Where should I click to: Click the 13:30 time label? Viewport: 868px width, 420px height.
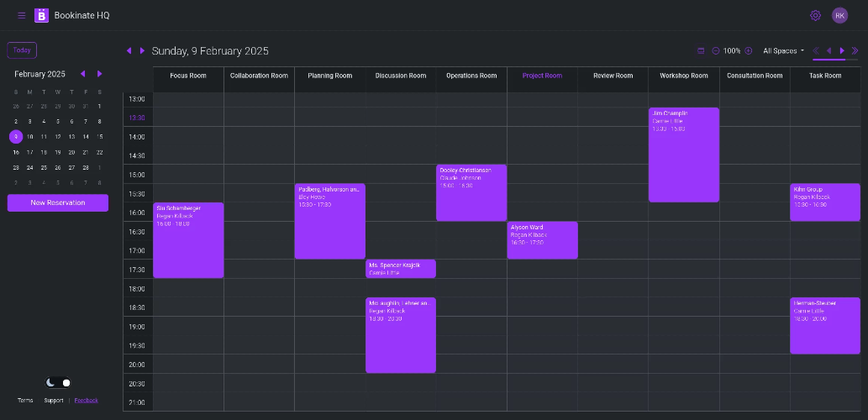click(x=137, y=118)
